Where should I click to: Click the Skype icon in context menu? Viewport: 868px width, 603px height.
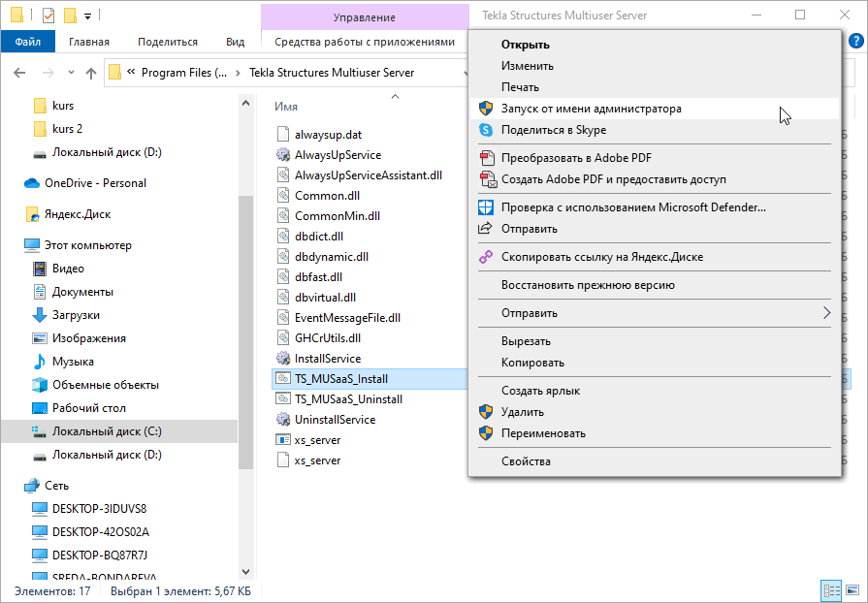click(486, 130)
